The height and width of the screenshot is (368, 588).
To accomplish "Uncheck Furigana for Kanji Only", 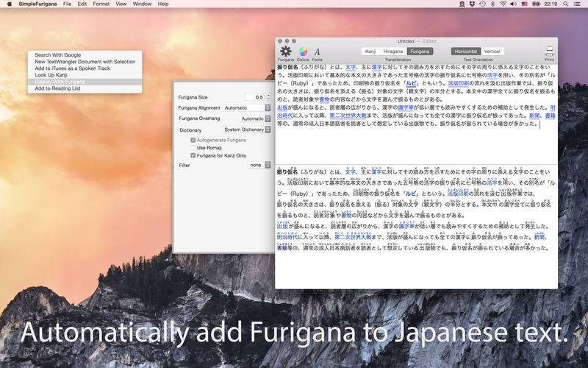I will coord(193,155).
